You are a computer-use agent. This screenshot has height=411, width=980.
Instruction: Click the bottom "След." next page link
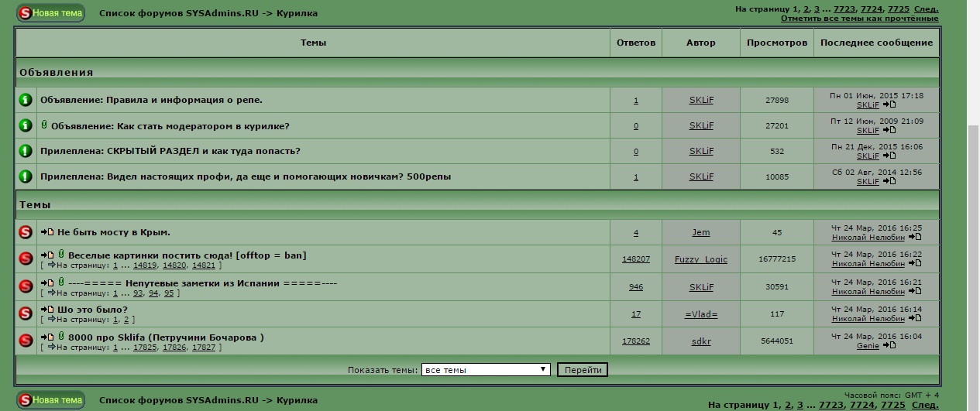click(x=925, y=405)
